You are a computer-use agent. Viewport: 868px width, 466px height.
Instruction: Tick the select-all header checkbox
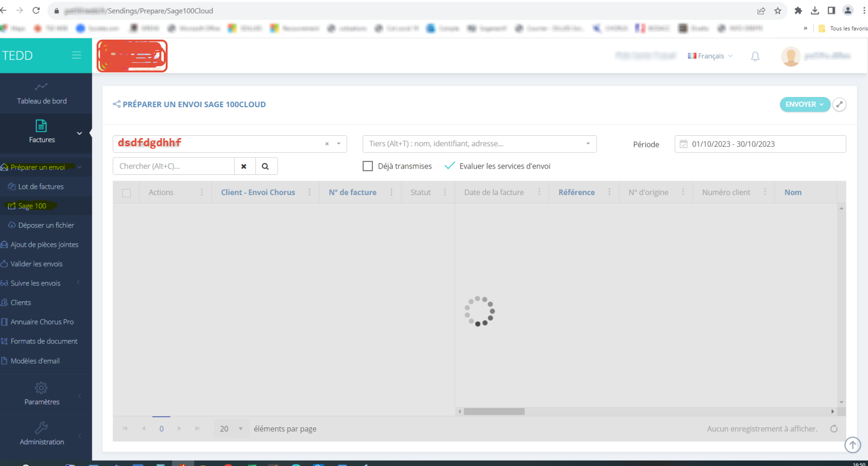click(x=127, y=193)
